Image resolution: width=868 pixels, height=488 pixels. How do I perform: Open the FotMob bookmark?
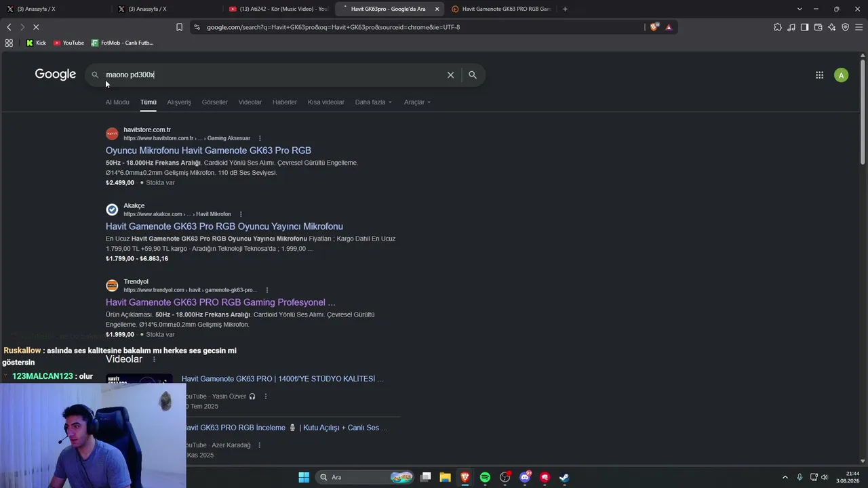point(122,43)
